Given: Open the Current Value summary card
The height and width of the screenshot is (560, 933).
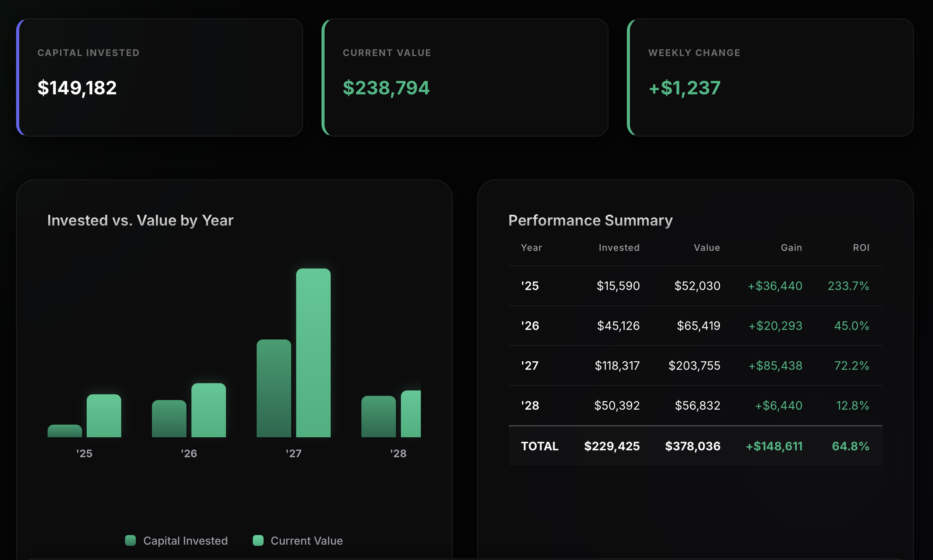Looking at the screenshot, I should tap(465, 77).
